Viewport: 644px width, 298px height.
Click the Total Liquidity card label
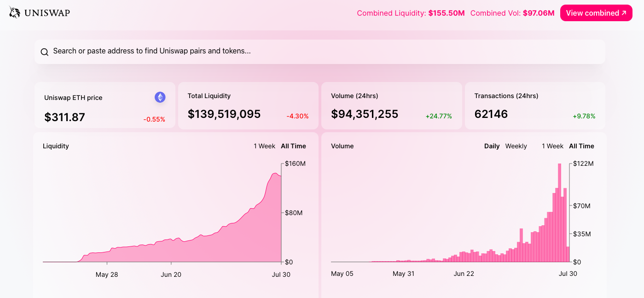[x=209, y=96]
